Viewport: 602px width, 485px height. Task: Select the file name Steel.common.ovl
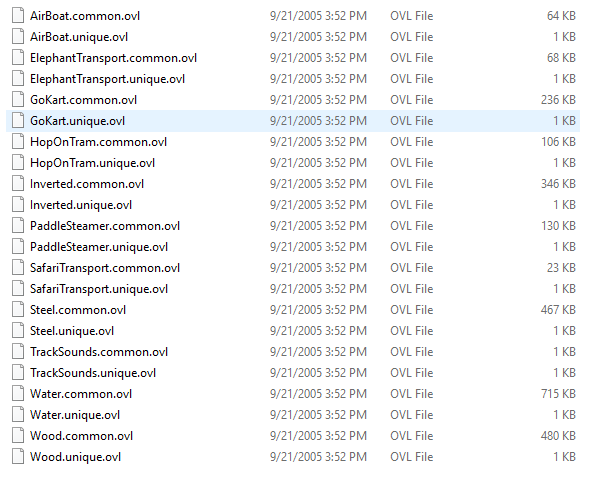point(78,310)
